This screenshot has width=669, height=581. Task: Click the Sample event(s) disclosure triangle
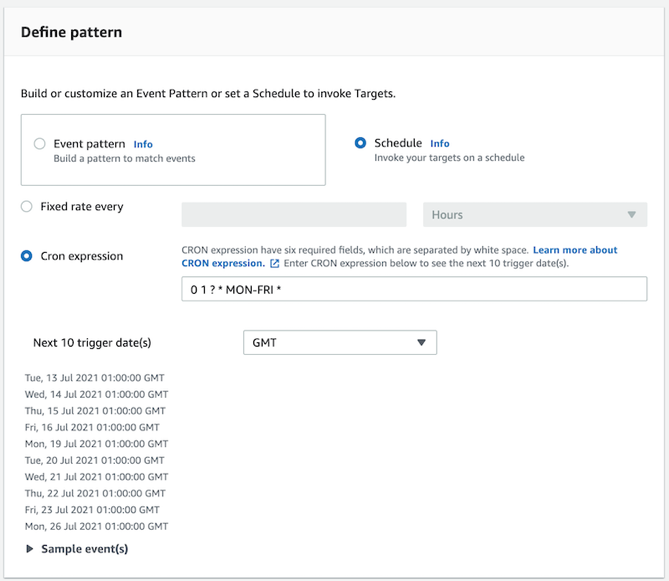point(30,549)
